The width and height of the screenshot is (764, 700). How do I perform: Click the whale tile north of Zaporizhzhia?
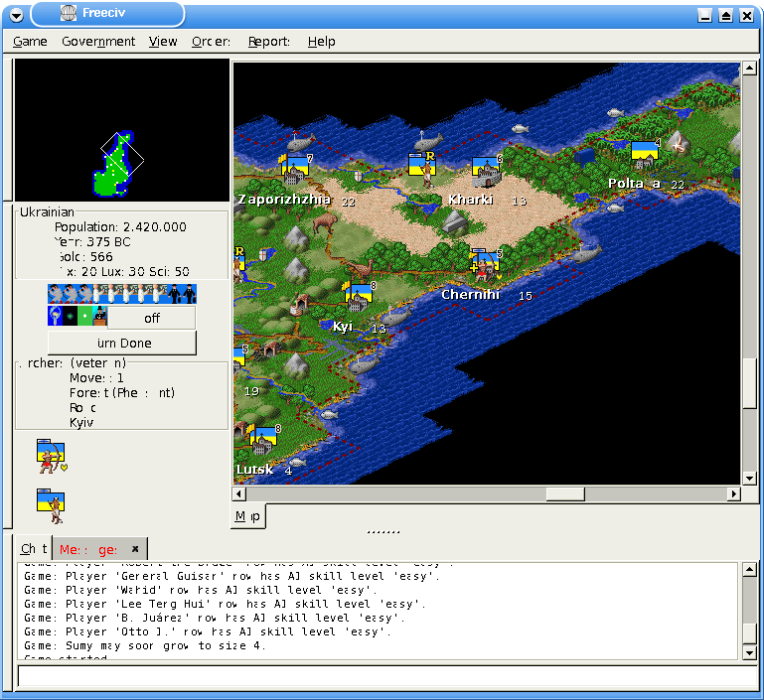(x=301, y=143)
